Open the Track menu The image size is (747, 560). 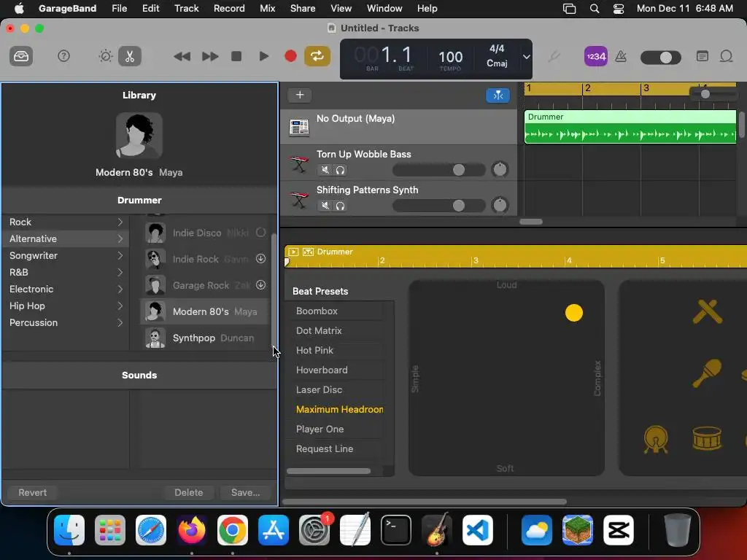[x=186, y=9]
